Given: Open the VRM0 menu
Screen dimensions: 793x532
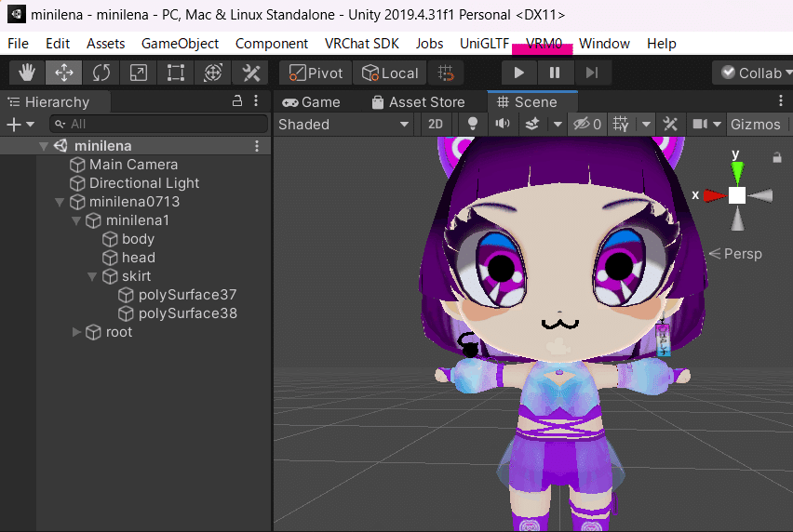Looking at the screenshot, I should (x=544, y=44).
